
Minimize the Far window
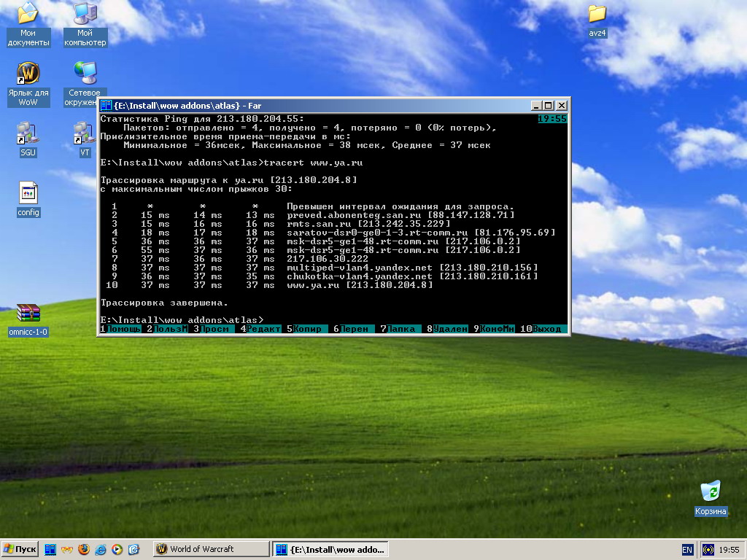point(536,106)
